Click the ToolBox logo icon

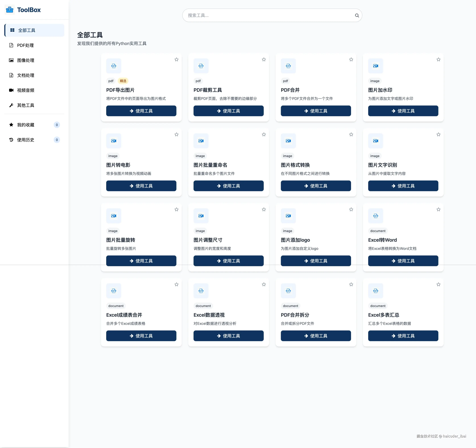(10, 10)
